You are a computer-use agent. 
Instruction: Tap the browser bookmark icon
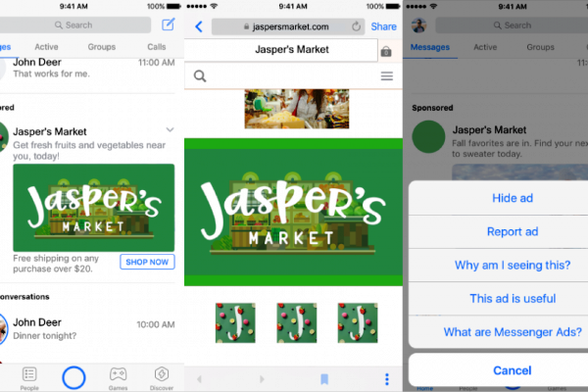[324, 379]
